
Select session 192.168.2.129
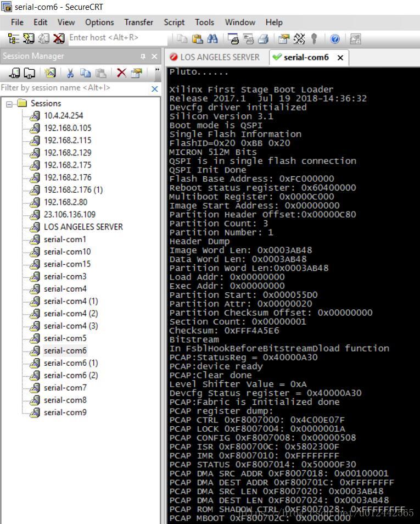click(68, 153)
